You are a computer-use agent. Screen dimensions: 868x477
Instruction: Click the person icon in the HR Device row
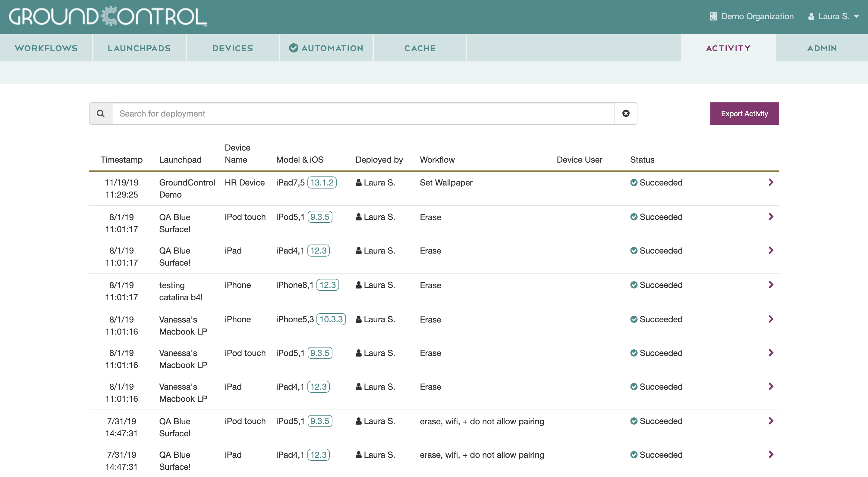(359, 182)
